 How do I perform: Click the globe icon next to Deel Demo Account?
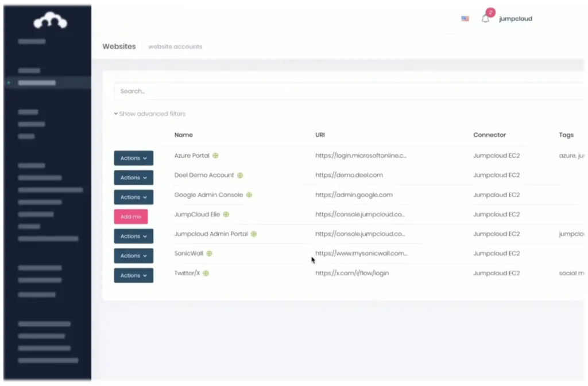pos(241,175)
